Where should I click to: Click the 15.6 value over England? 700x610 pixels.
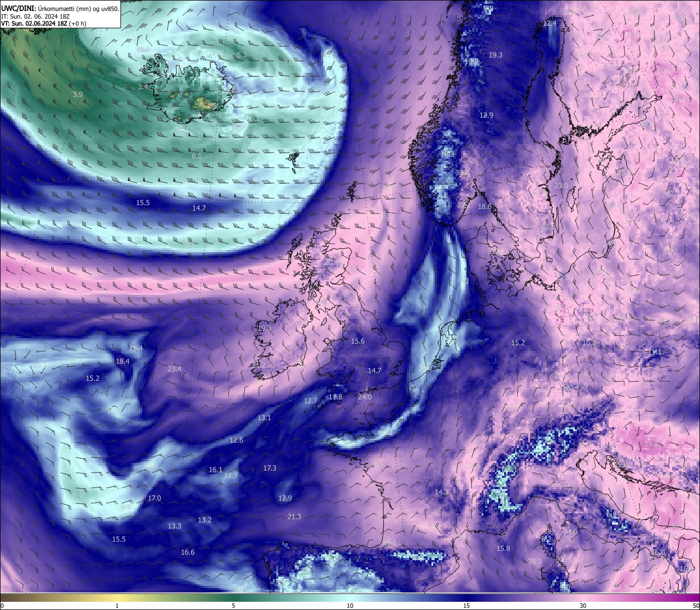pos(358,341)
